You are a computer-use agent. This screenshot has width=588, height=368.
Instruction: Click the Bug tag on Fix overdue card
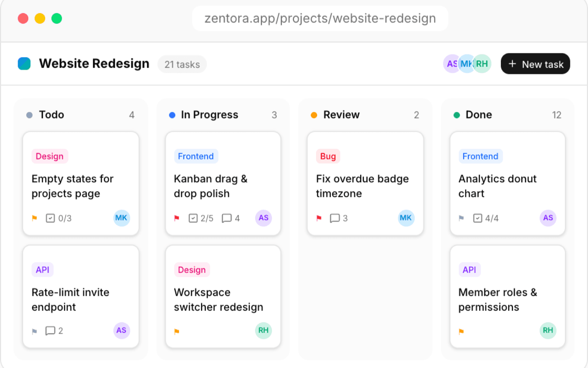(328, 156)
